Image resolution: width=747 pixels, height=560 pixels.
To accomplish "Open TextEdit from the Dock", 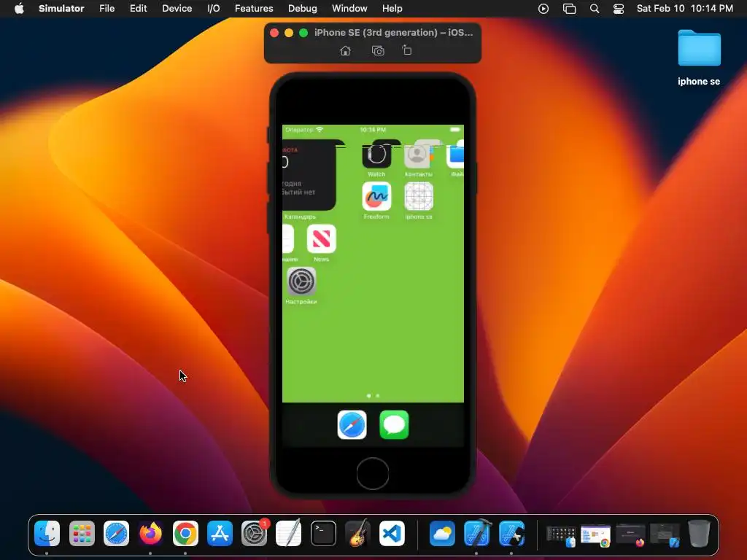I will coord(289,533).
